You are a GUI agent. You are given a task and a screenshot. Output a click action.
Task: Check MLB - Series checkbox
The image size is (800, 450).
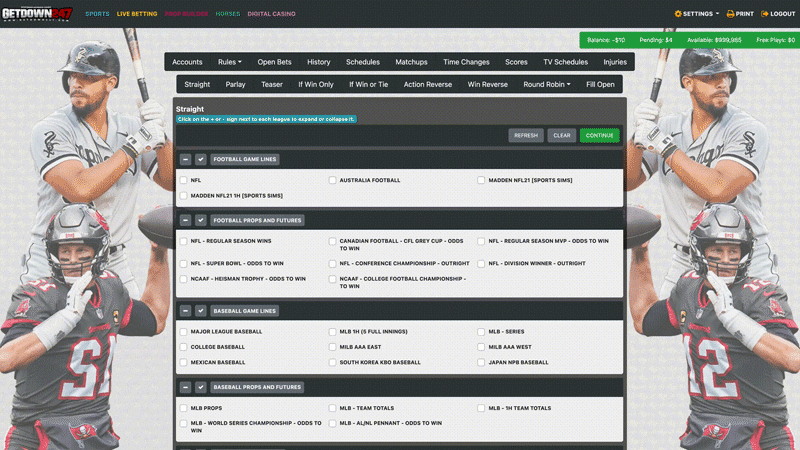pyautogui.click(x=481, y=332)
